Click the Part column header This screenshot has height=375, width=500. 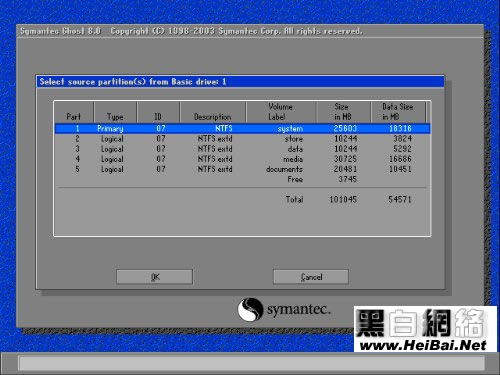pyautogui.click(x=74, y=112)
